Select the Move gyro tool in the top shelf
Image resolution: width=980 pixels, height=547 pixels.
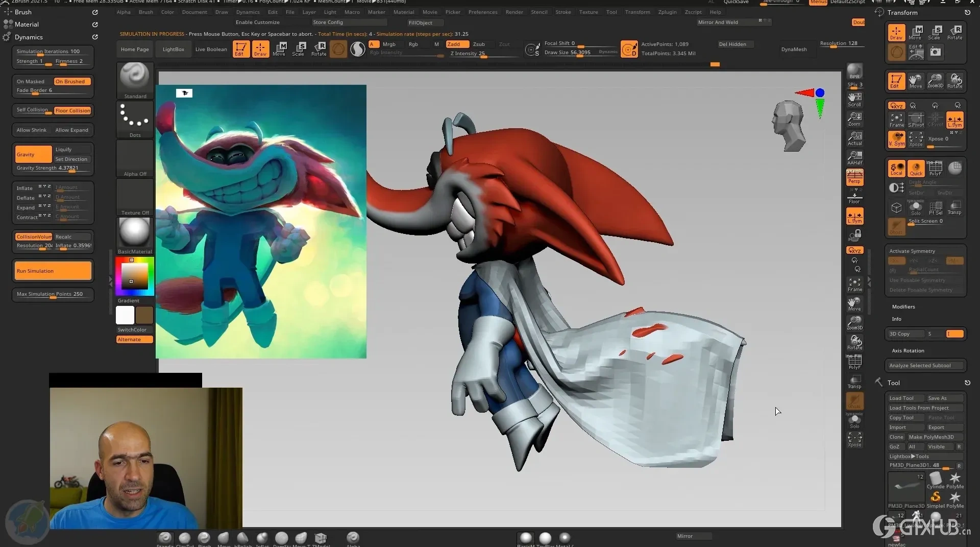click(279, 49)
